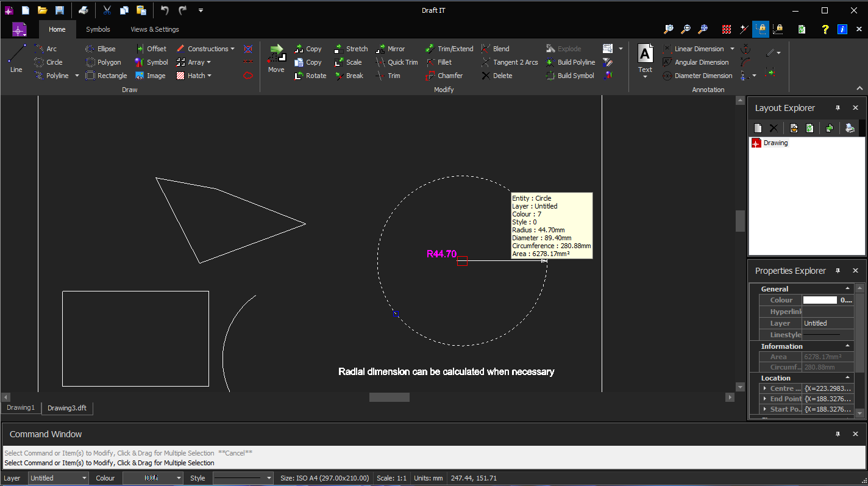This screenshot has height=486, width=868.
Task: Click the yellow Help question mark
Action: (825, 29)
